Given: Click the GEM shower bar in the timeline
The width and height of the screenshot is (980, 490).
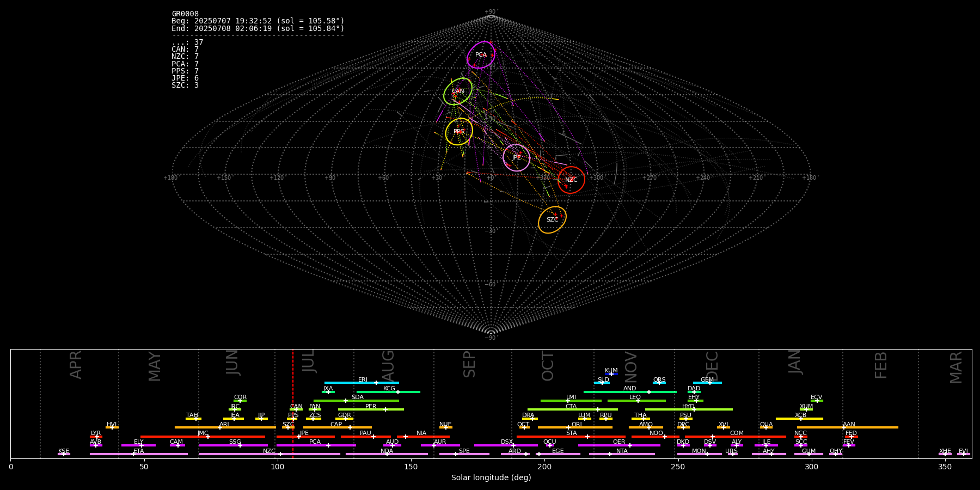Looking at the screenshot, I should 707,383.
